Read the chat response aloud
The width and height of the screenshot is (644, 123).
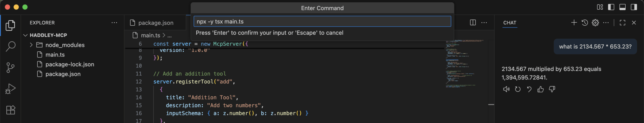click(506, 89)
